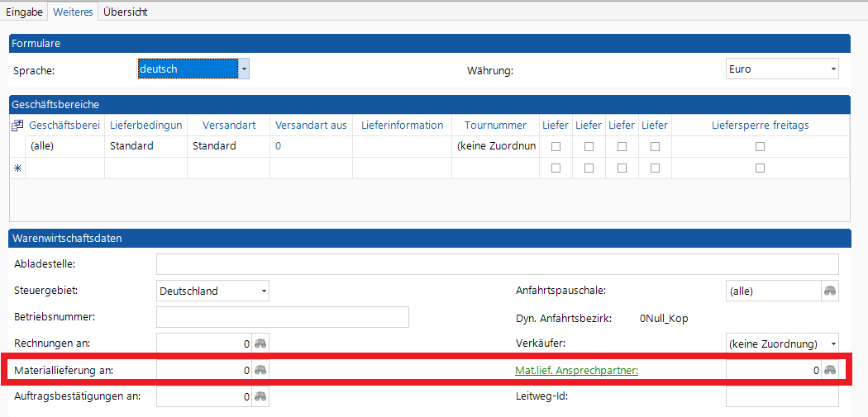Click binoculars icon next to Auftragsbestätigungen an
The height and width of the screenshot is (417, 868).
[260, 397]
